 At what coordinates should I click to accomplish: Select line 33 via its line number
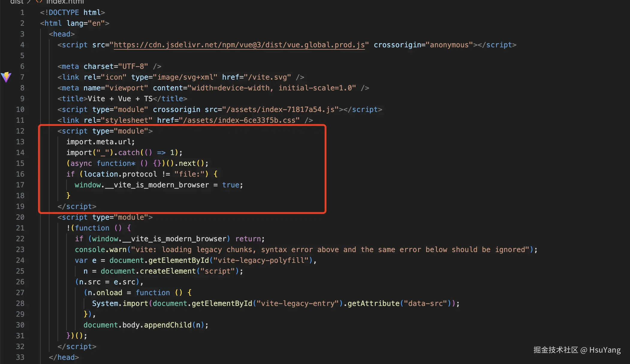pos(20,357)
